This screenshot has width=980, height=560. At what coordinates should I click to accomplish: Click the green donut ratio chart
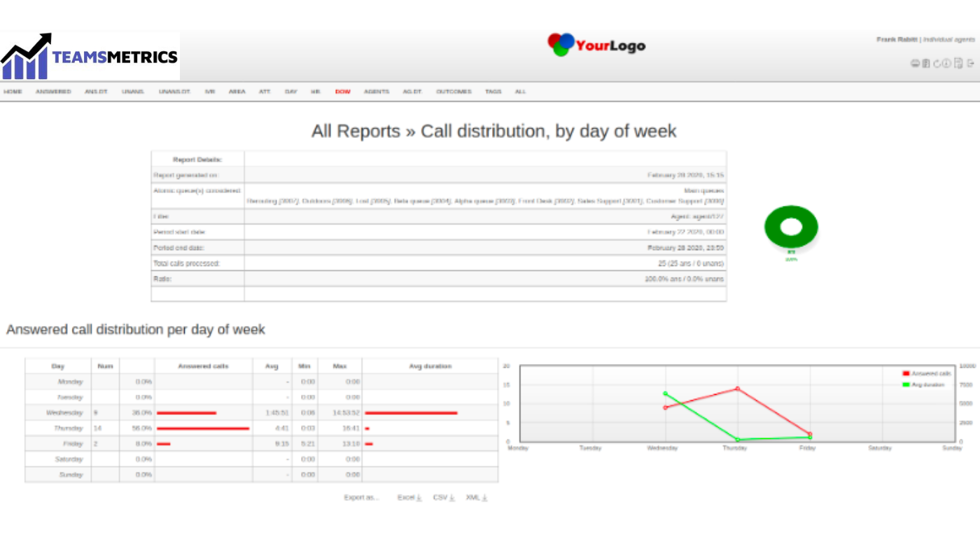pyautogui.click(x=791, y=227)
